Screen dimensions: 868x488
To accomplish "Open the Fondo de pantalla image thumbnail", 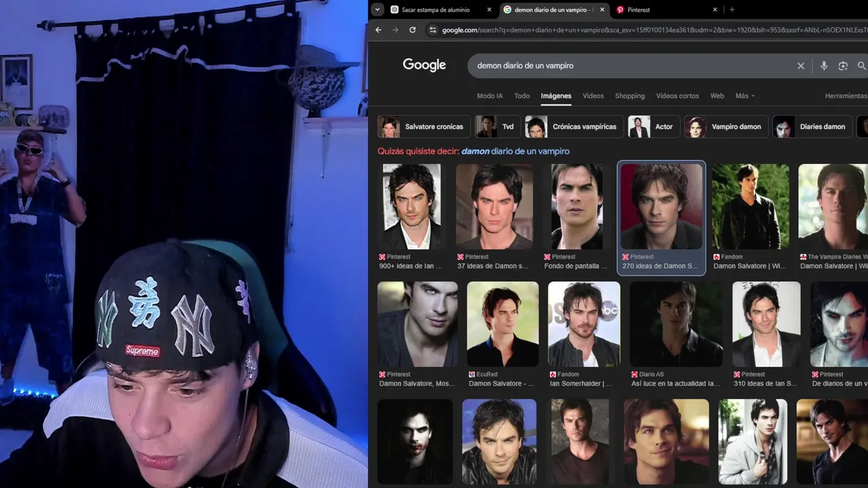I will (577, 207).
